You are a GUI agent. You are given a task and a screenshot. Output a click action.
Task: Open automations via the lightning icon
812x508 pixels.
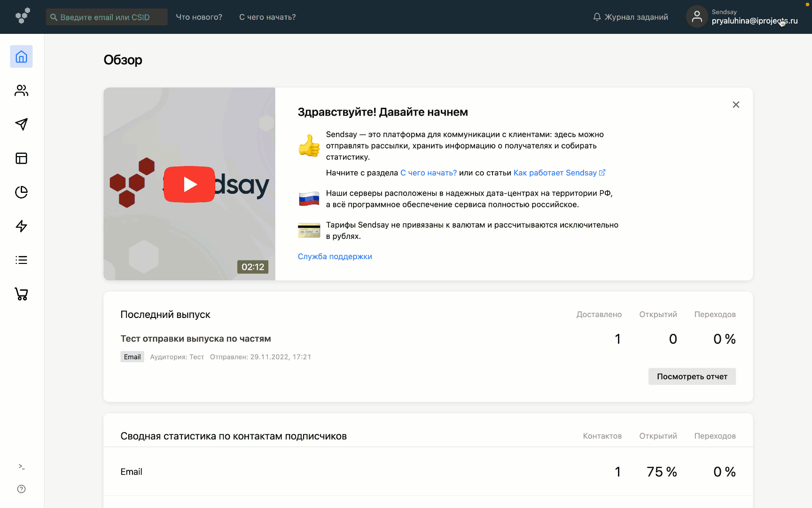(21, 226)
